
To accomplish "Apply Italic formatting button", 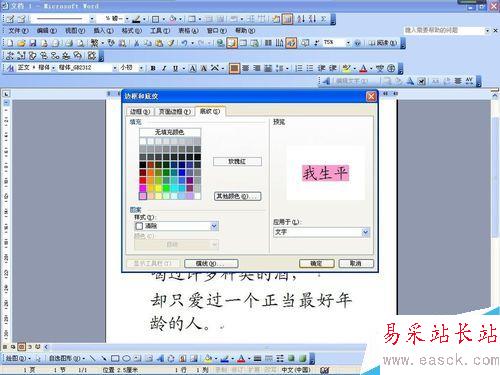I will point(164,68).
